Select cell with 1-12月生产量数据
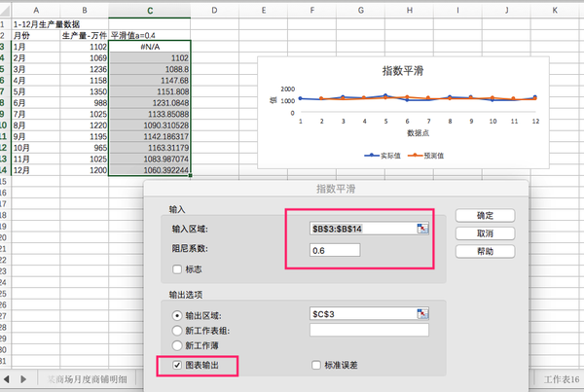The image size is (584, 392). click(36, 24)
